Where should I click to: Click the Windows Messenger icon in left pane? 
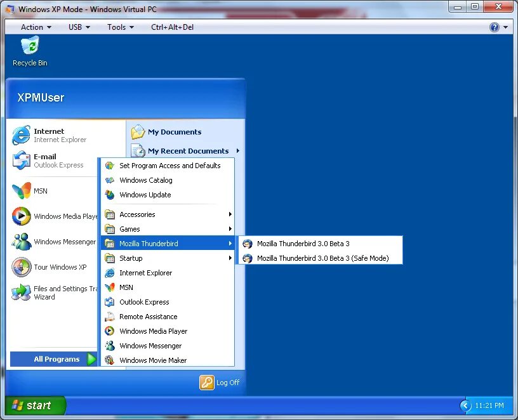point(21,242)
